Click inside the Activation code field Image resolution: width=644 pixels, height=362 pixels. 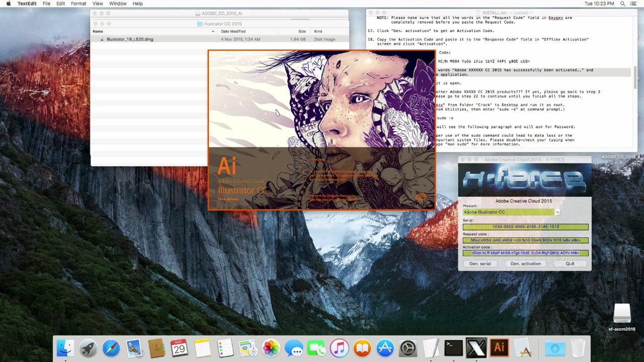pyautogui.click(x=526, y=253)
